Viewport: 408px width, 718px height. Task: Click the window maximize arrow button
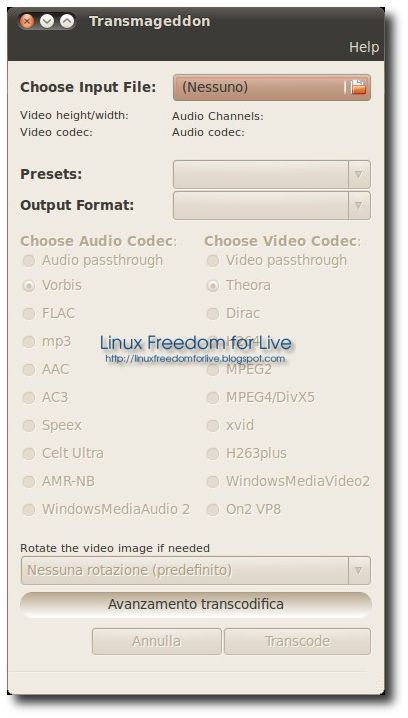point(67,21)
